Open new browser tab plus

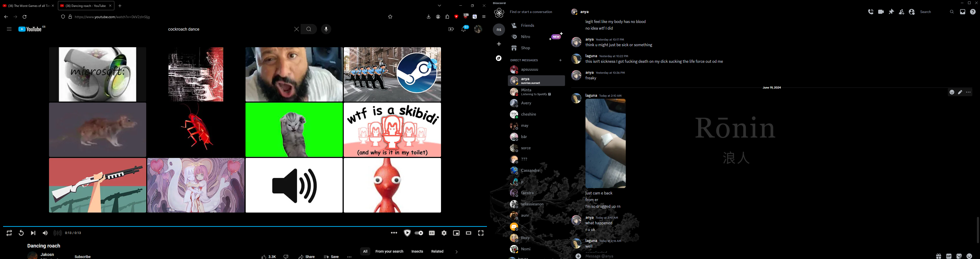(120, 6)
